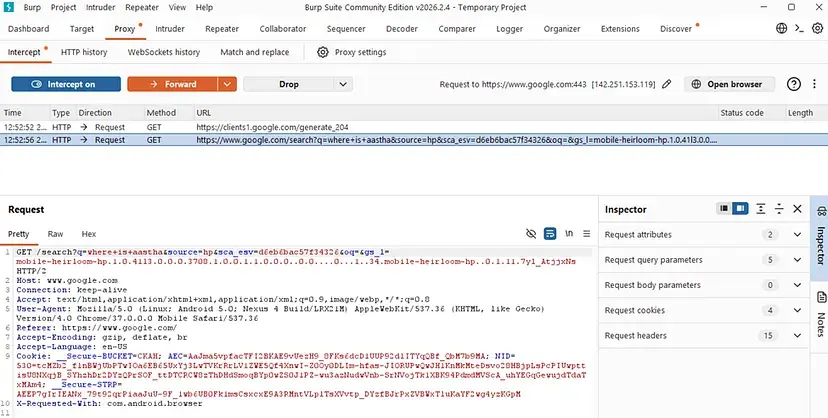This screenshot has width=828, height=418.
Task: Open the Drop dropdown arrow
Action: tap(343, 84)
